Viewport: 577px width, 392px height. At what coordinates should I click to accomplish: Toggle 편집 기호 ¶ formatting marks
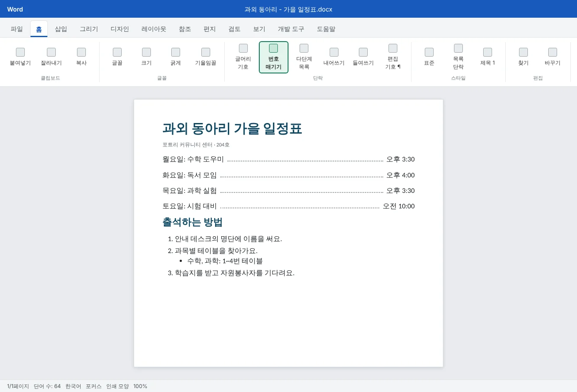point(393,57)
